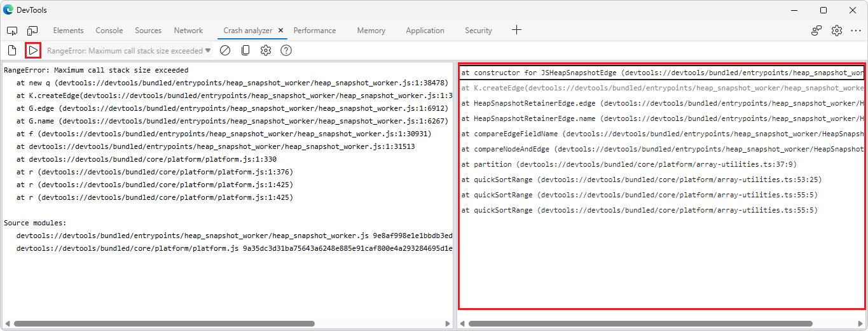Screen dimensions: 868x331
Task: Expand the RangeError stack trace dropdown
Action: 129,50
